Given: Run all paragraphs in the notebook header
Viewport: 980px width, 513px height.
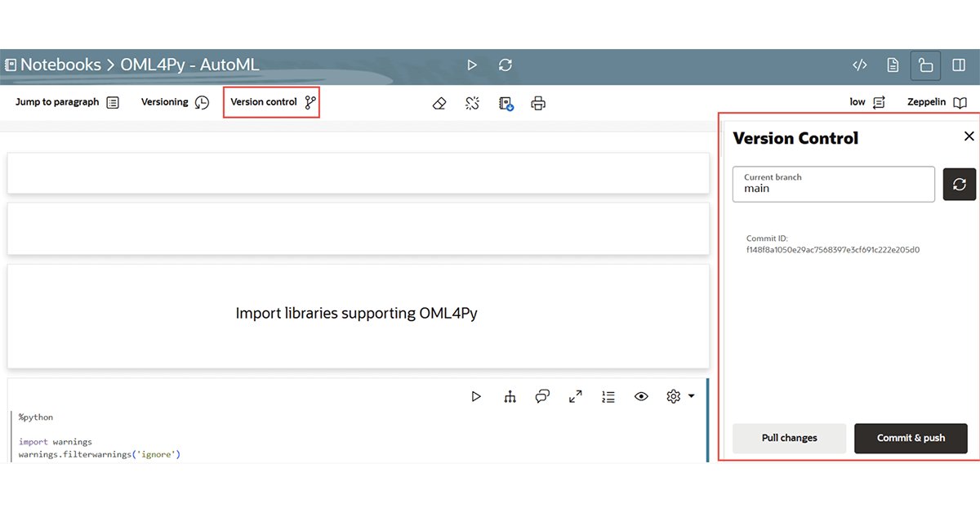Looking at the screenshot, I should coord(472,65).
